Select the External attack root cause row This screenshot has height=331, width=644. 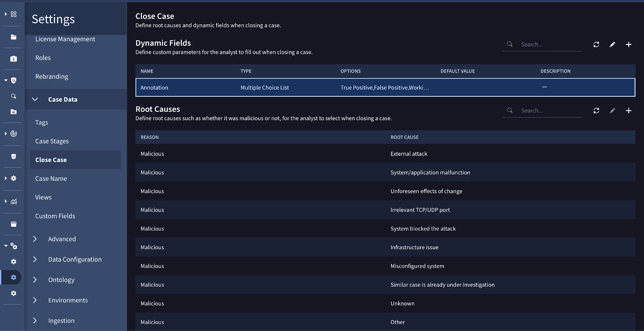[x=385, y=154]
